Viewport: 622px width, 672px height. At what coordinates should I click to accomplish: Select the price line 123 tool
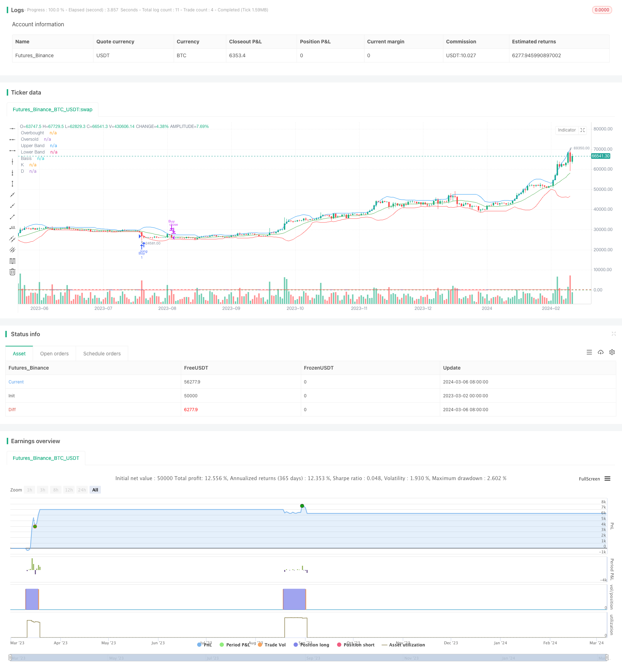(12, 228)
